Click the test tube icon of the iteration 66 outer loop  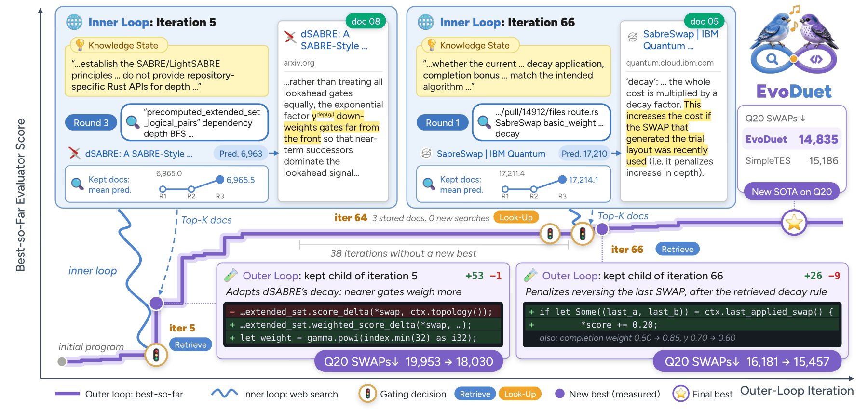pos(530,275)
